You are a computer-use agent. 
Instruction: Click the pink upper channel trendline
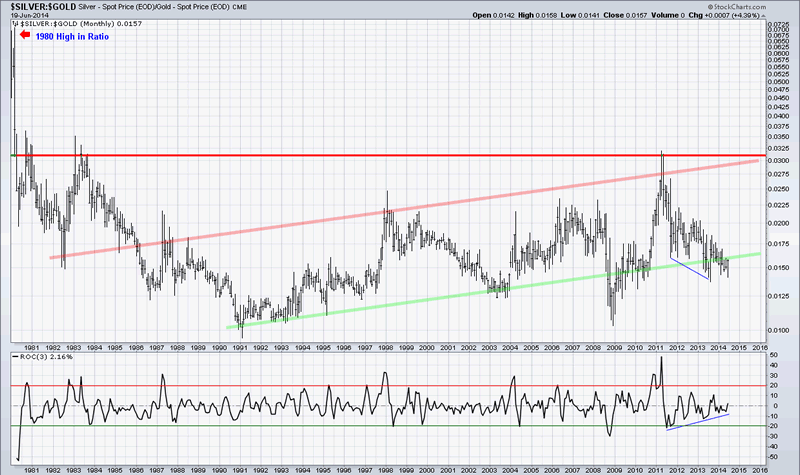(400, 212)
